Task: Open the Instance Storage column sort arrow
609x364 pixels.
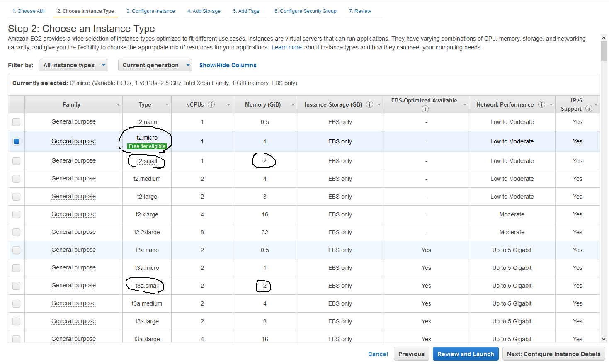Action: coord(379,105)
